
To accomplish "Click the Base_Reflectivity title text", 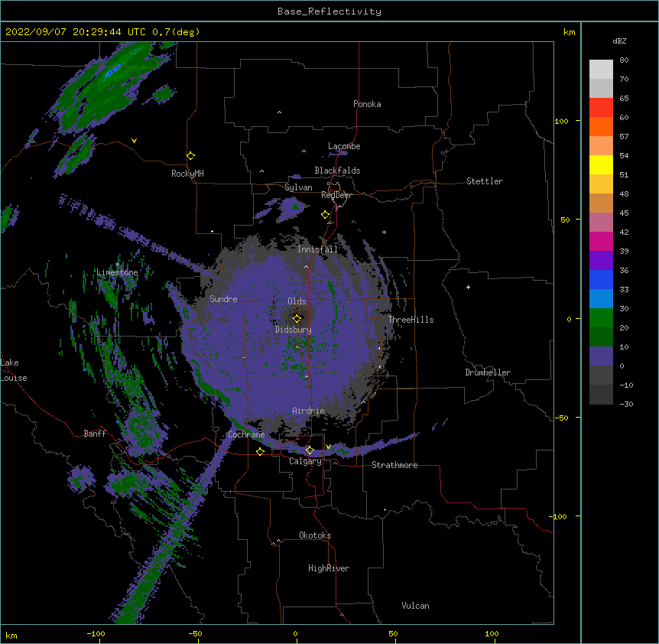I will click(329, 11).
